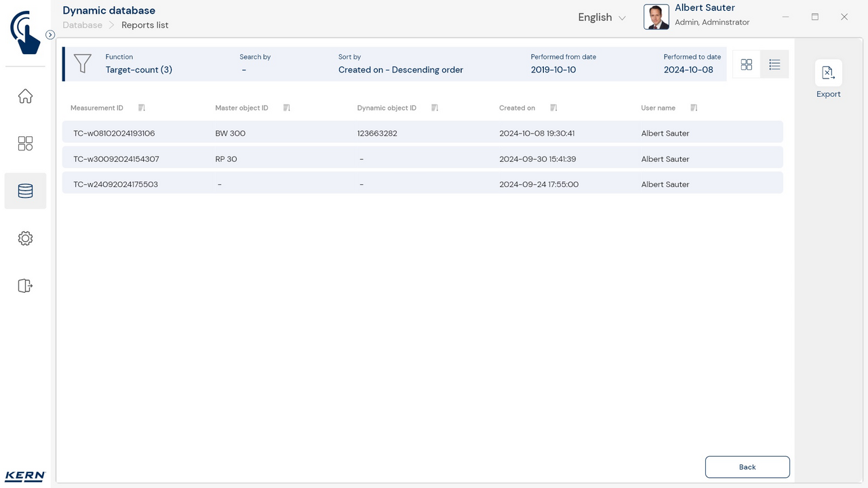The image size is (868, 488).
Task: Expand the sidebar with arrow button
Action: coord(50,35)
